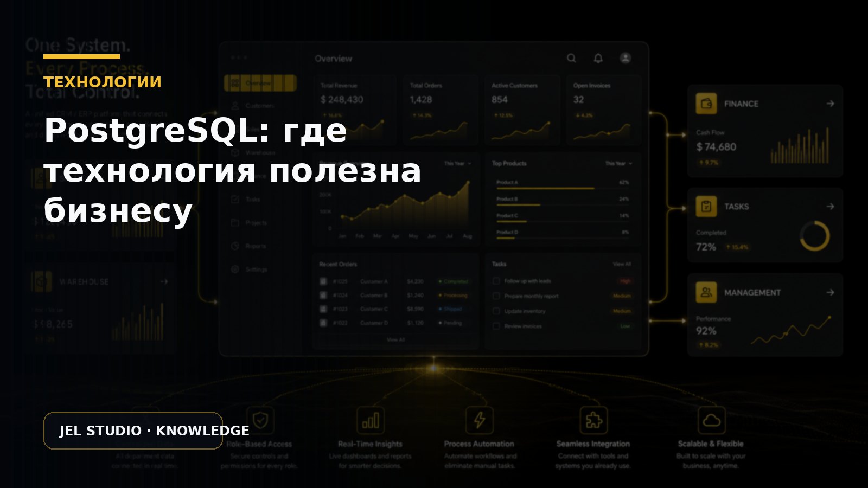The width and height of the screenshot is (868, 488).
Task: Click the 'Shipped' status for Customer C
Action: click(x=450, y=309)
